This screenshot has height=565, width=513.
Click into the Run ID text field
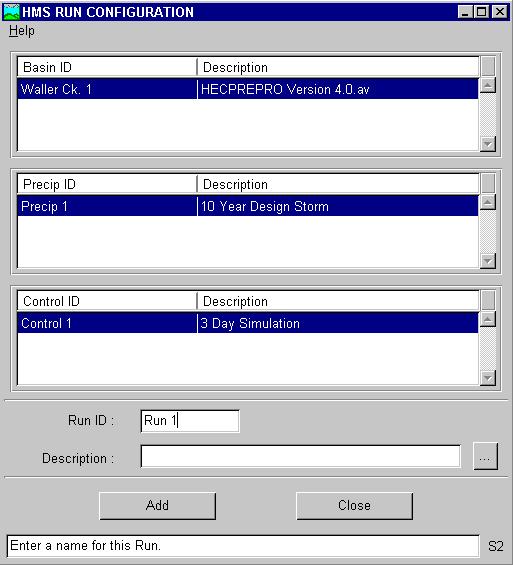pos(190,421)
